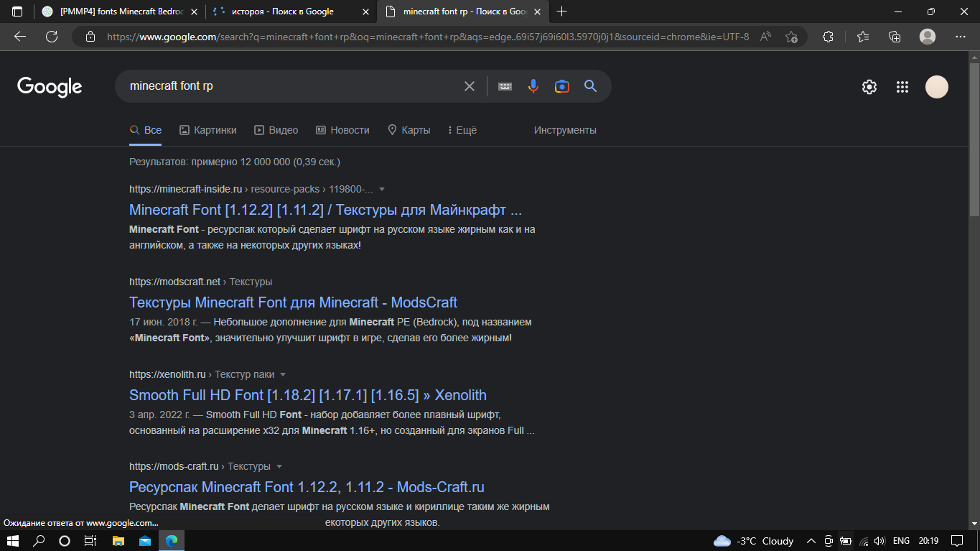
Task: Open the Windows Start menu
Action: click(13, 541)
